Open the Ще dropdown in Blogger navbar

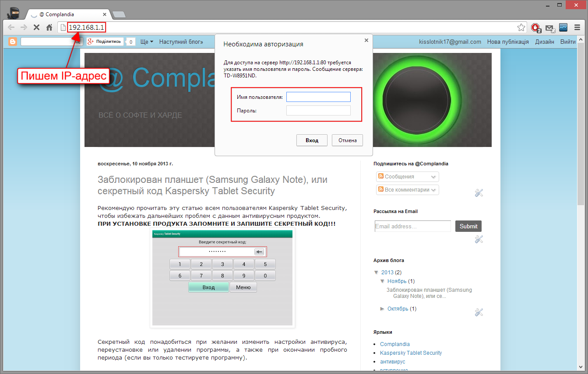pos(147,42)
